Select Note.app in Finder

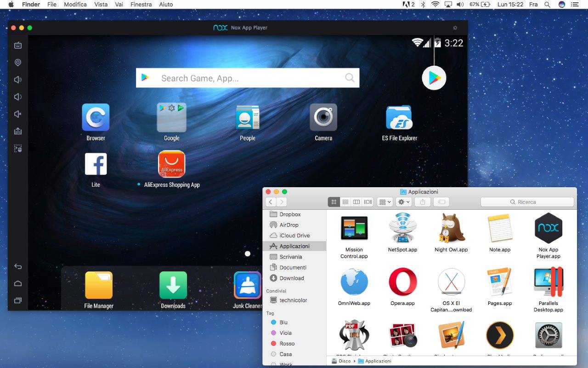pyautogui.click(x=500, y=228)
